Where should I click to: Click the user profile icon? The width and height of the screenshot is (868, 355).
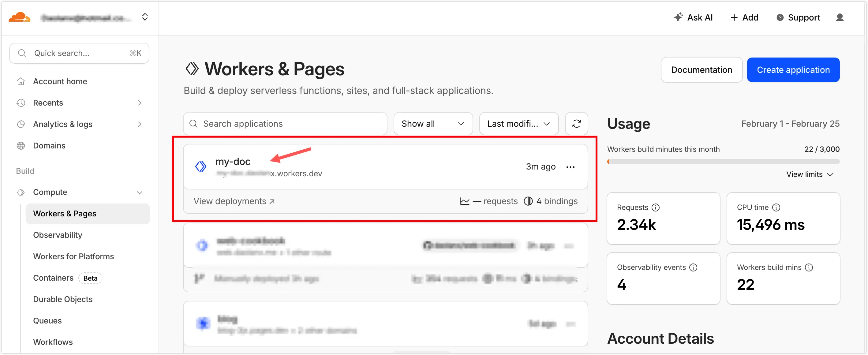pyautogui.click(x=839, y=17)
